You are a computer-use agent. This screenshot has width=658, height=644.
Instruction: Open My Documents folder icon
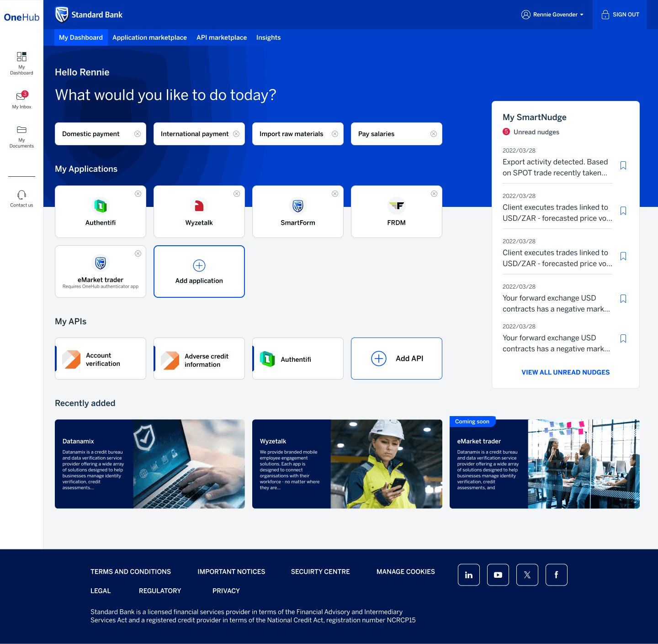click(21, 130)
